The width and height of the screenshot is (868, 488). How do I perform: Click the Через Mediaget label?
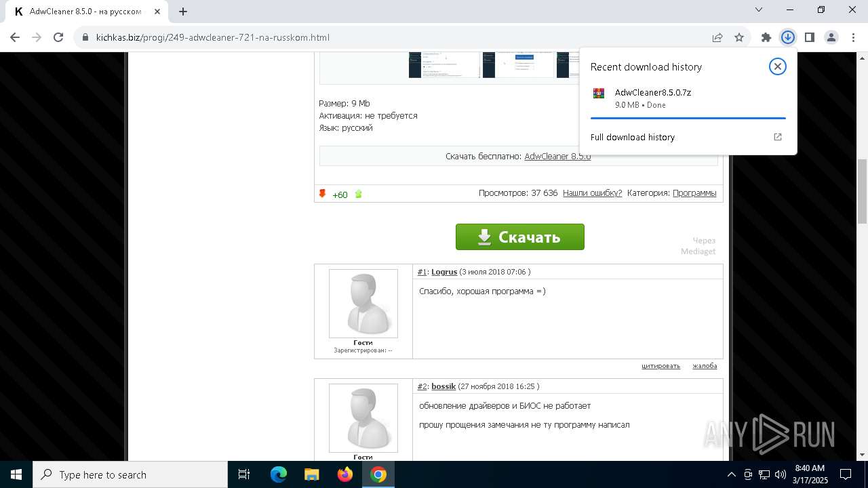pyautogui.click(x=698, y=246)
